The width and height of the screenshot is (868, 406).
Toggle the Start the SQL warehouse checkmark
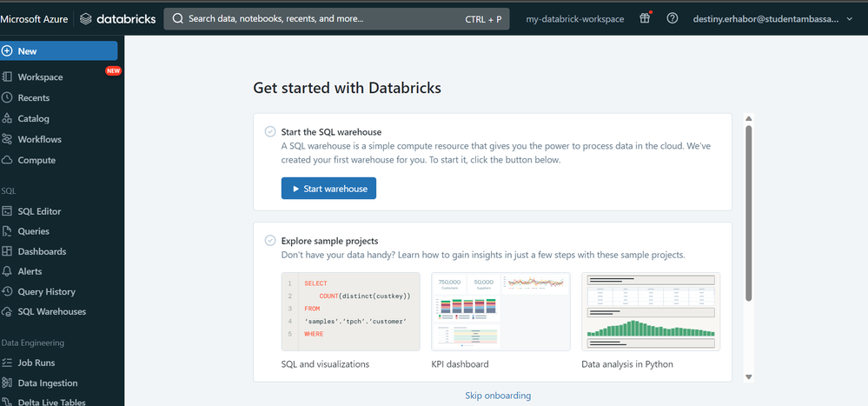point(270,132)
